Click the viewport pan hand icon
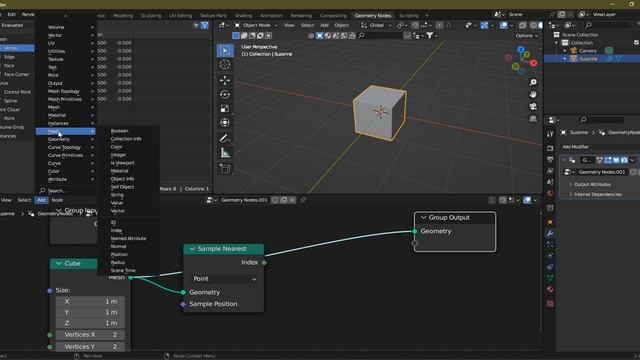Screen dimensions: 640x360 pos(533,95)
